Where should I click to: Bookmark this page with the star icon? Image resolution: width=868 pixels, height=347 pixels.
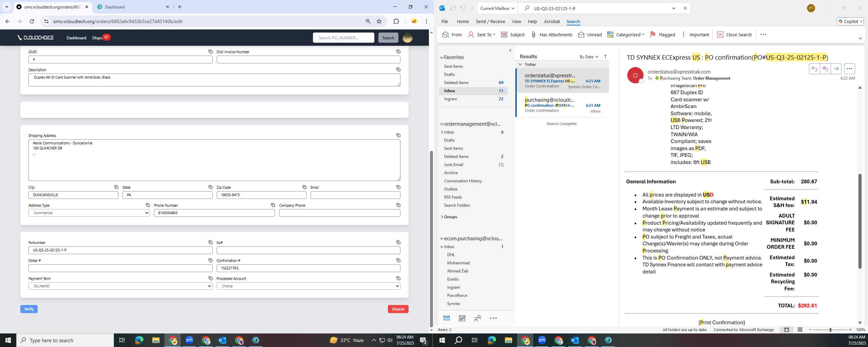379,21
